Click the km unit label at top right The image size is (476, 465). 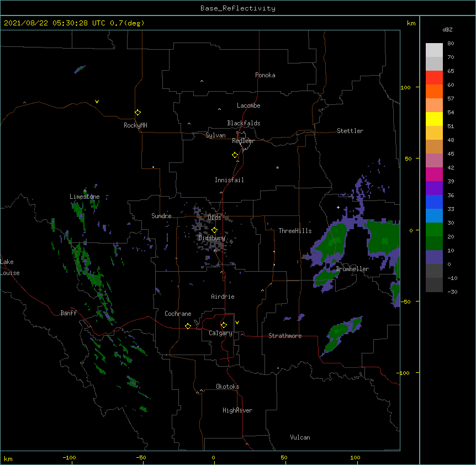411,23
